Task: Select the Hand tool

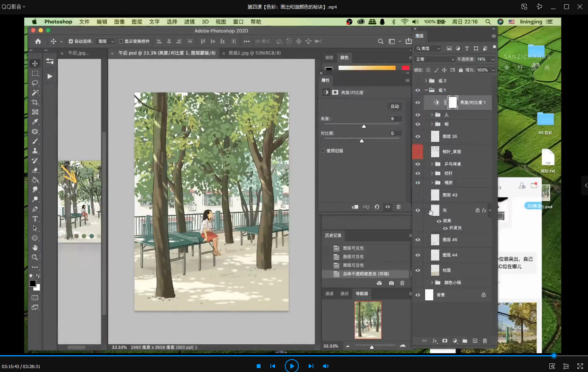Action: [x=35, y=248]
